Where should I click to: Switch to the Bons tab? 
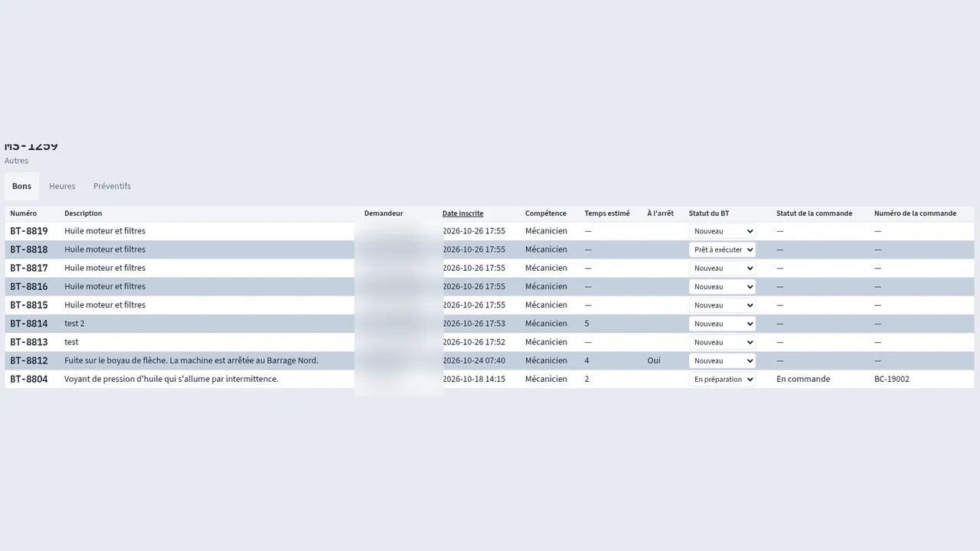pyautogui.click(x=21, y=186)
